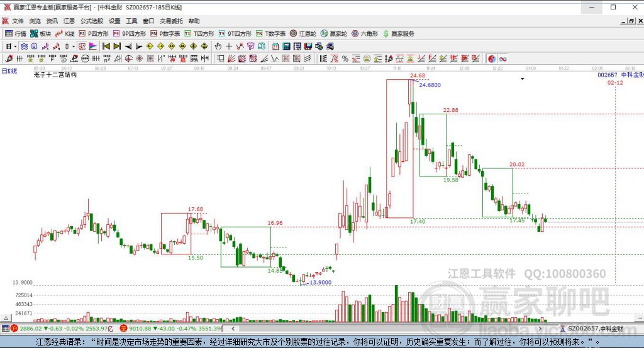Image resolution: width=644 pixels, height=348 pixels.
Task: Click the horizontal scrollbar left arrow
Action: pos(232,329)
